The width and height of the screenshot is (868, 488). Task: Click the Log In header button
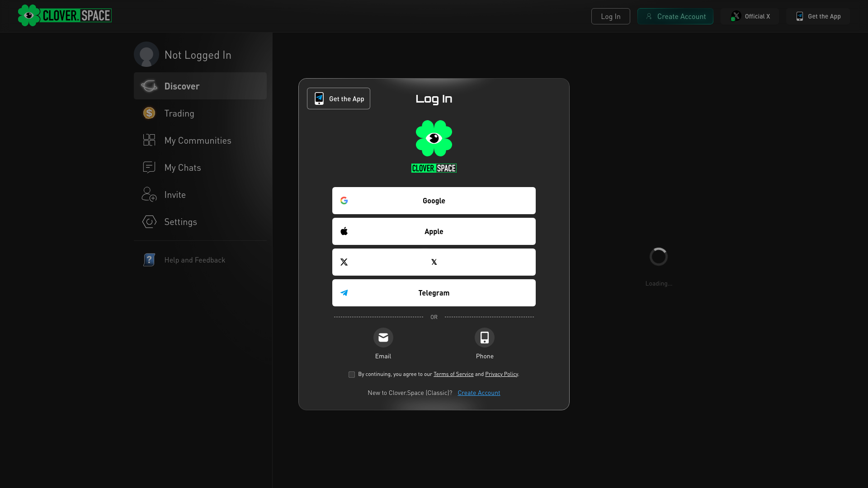(610, 16)
